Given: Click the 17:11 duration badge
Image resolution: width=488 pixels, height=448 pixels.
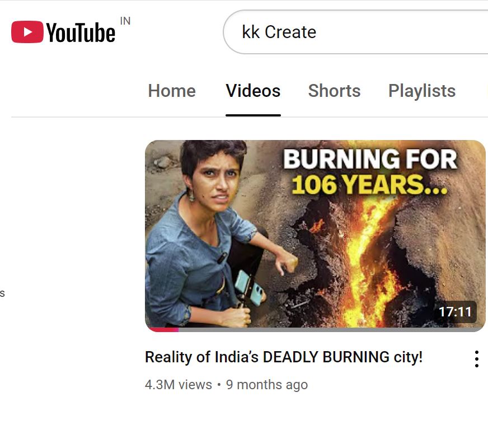Looking at the screenshot, I should (455, 311).
